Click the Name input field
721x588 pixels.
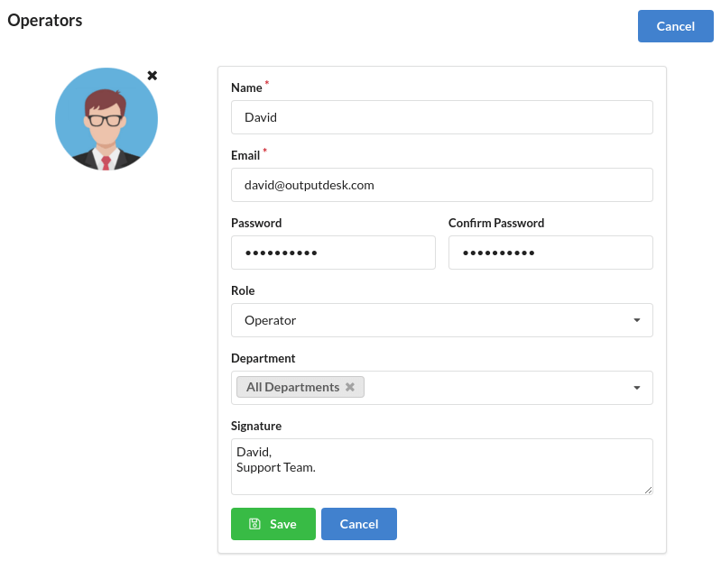[442, 117]
